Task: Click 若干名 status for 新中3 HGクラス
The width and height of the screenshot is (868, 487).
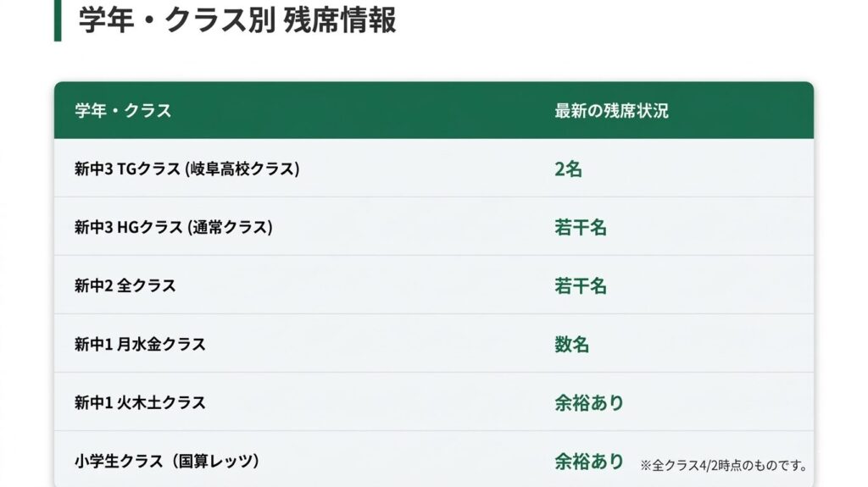Action: [x=581, y=227]
